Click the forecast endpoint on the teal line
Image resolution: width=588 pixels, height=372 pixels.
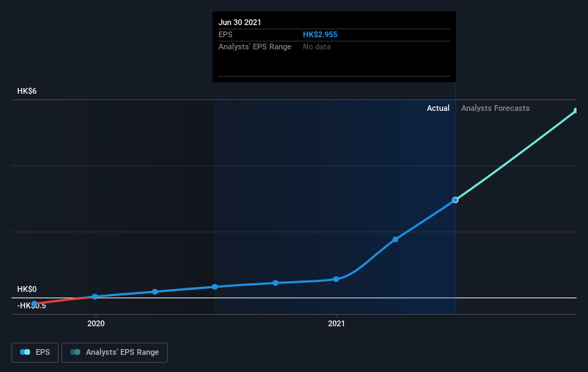[576, 110]
